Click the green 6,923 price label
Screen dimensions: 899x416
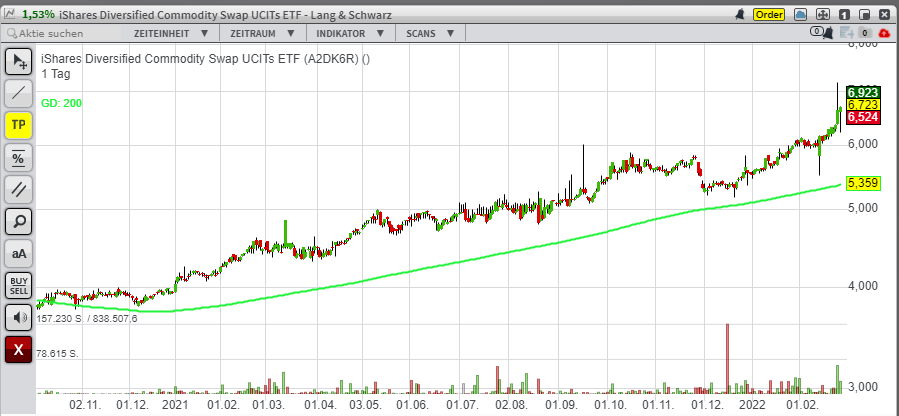(x=863, y=92)
